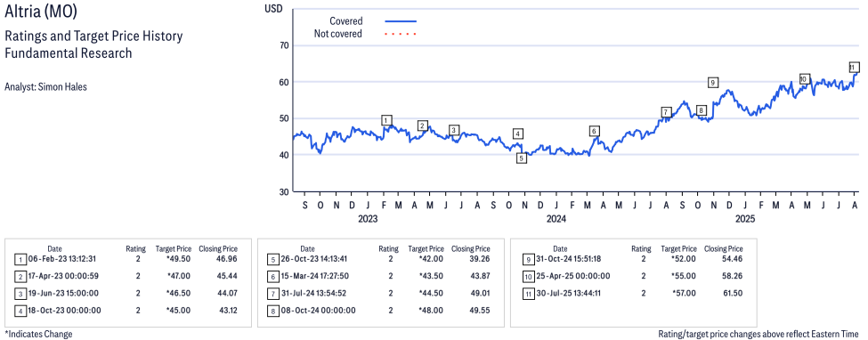
Task: Click marker 5 on the price chart line
Action: coord(522,158)
